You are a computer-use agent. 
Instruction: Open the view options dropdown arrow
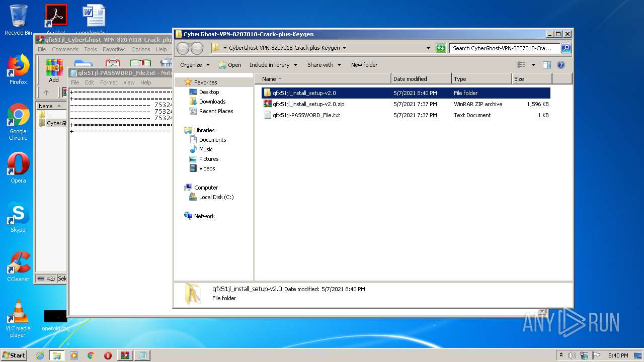click(533, 65)
